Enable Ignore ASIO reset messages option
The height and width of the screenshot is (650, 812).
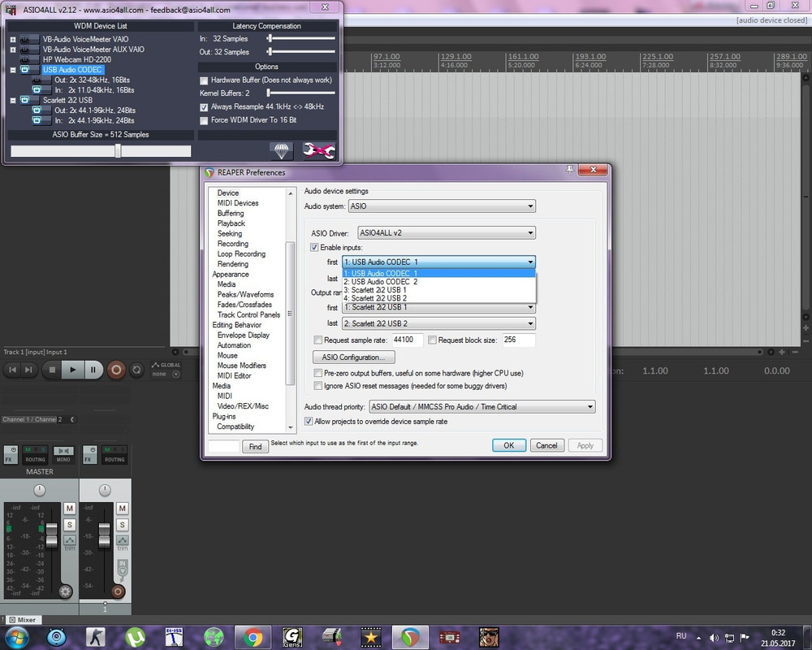pos(318,386)
